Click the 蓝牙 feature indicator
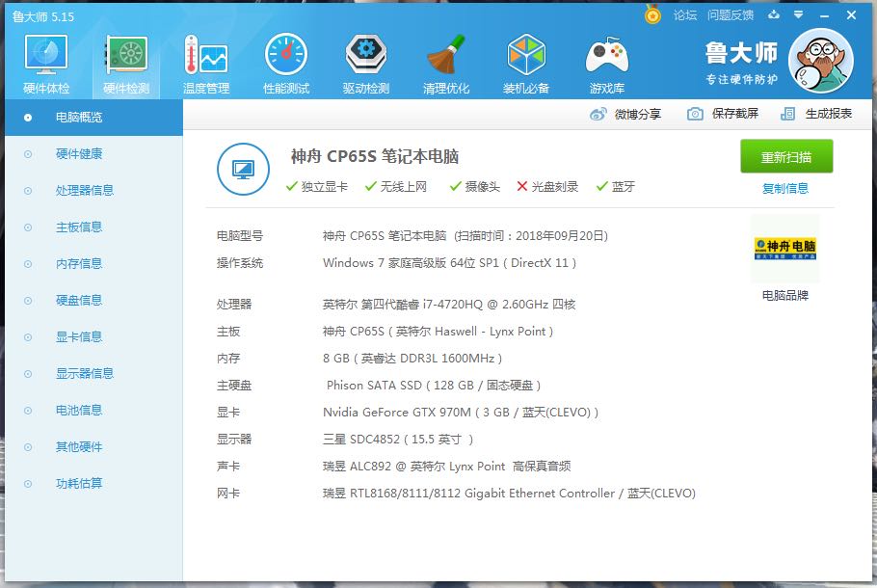This screenshot has width=877, height=588. [x=615, y=186]
